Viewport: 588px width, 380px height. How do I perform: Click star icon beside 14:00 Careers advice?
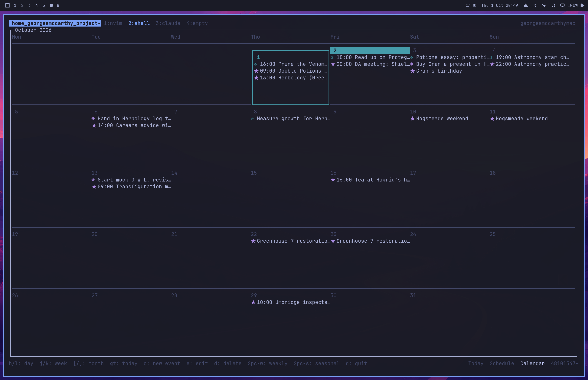94,125
